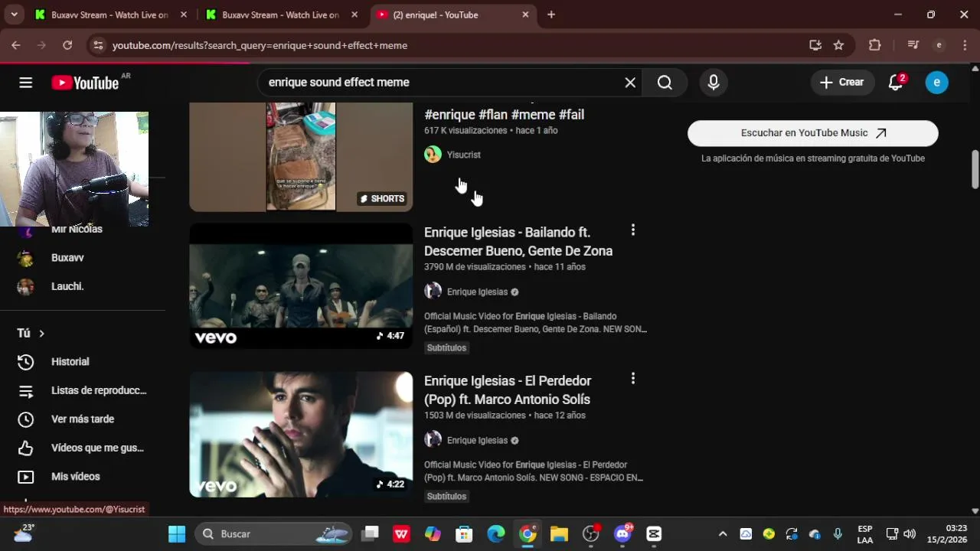Click Subtítulos badge under Bailando
Viewport: 980px width, 551px height.
point(446,347)
